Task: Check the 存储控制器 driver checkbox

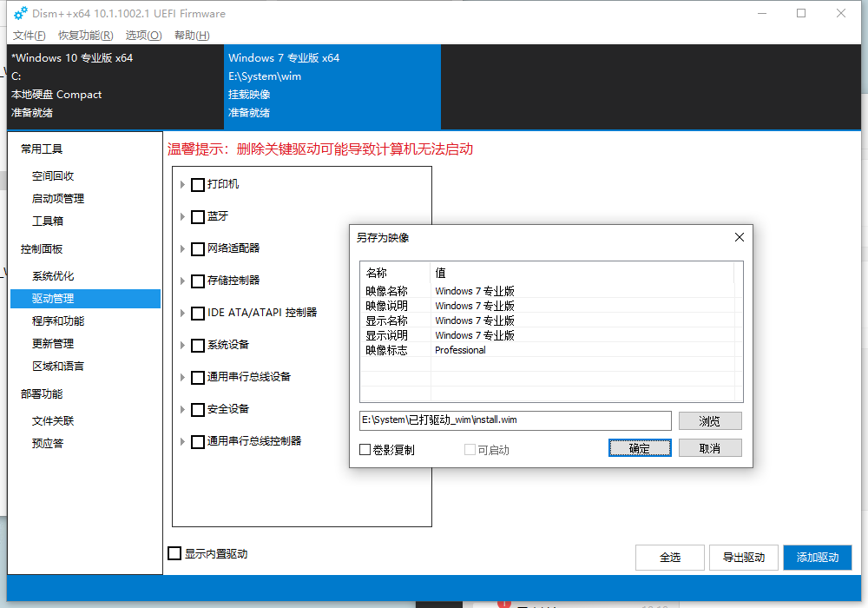Action: (x=198, y=281)
